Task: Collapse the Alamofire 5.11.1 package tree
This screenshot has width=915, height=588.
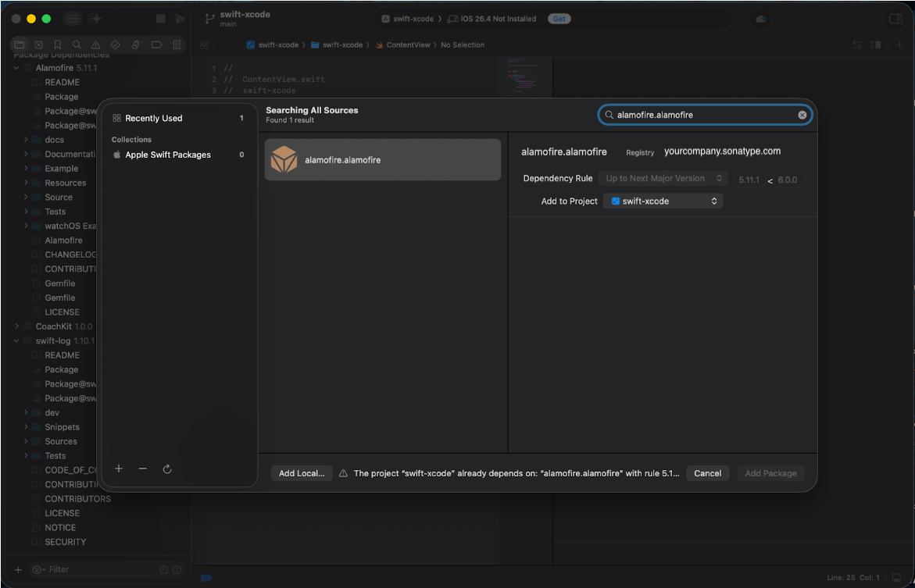Action: click(16, 68)
